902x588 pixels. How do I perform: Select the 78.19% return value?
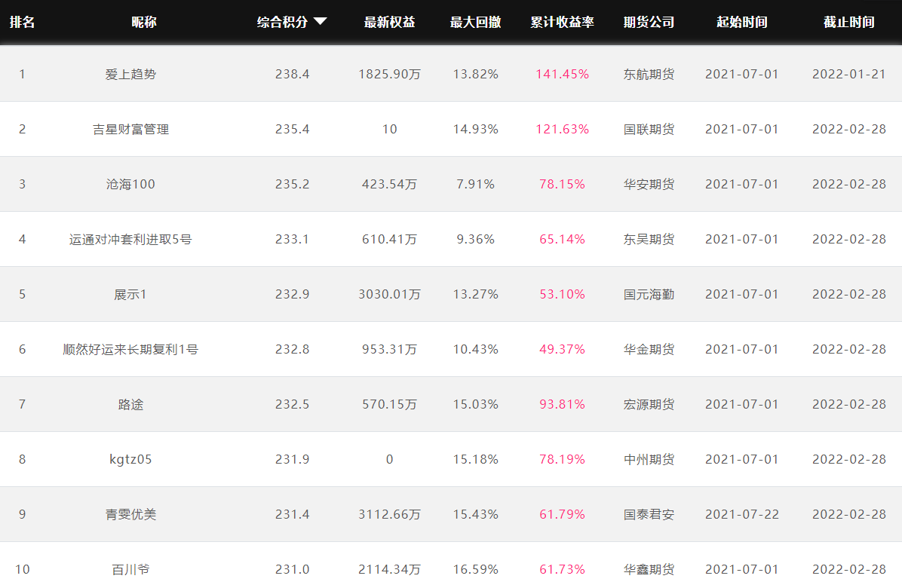tap(562, 459)
